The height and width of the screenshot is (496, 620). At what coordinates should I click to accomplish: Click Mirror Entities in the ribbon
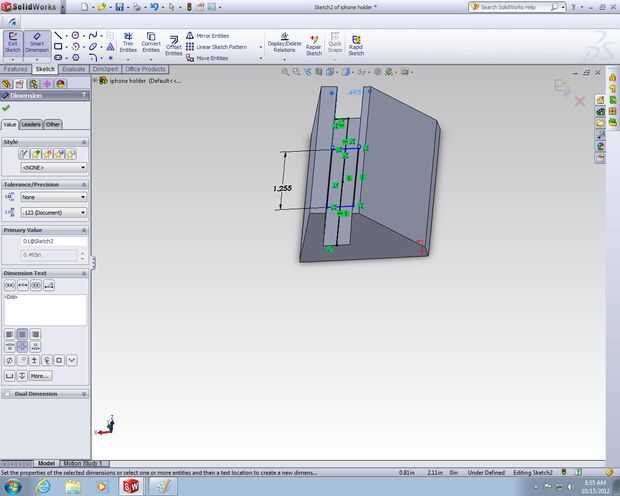(x=208, y=36)
